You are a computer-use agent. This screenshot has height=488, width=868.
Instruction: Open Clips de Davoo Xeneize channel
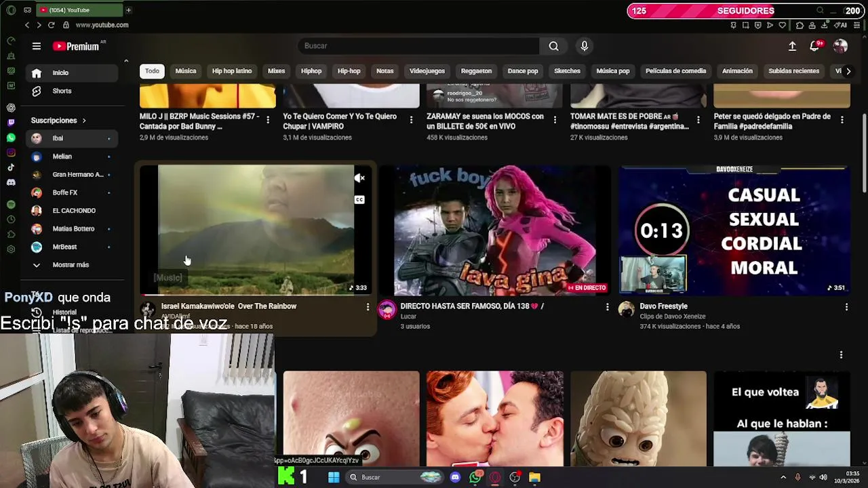click(x=673, y=317)
